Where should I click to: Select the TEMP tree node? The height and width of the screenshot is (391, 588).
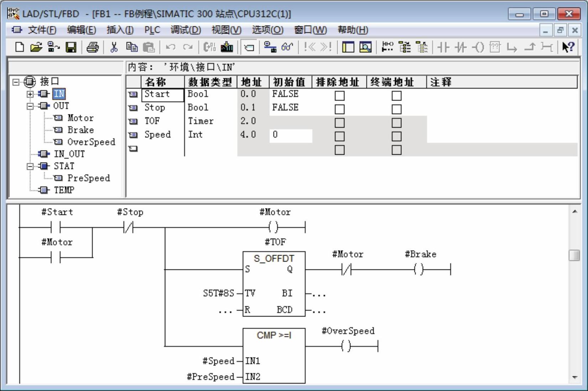64,190
